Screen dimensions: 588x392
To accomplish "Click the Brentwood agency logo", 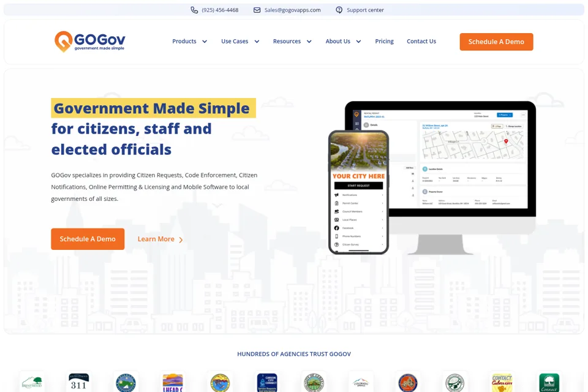I will point(32,383).
